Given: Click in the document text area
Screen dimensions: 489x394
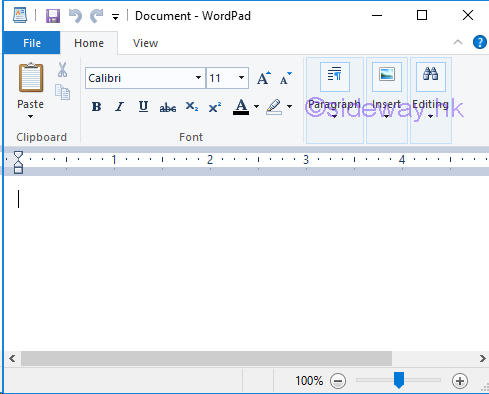Looking at the screenshot, I should click(x=246, y=263).
